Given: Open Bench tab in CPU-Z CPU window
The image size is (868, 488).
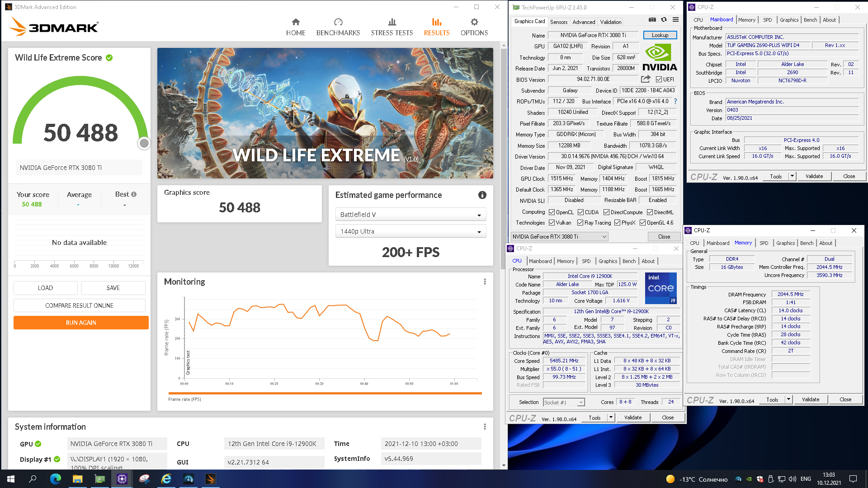Looking at the screenshot, I should [x=629, y=261].
